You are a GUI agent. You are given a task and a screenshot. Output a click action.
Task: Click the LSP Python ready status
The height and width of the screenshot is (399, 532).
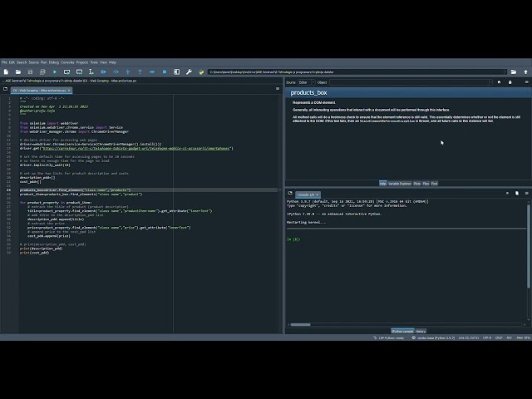point(388,338)
